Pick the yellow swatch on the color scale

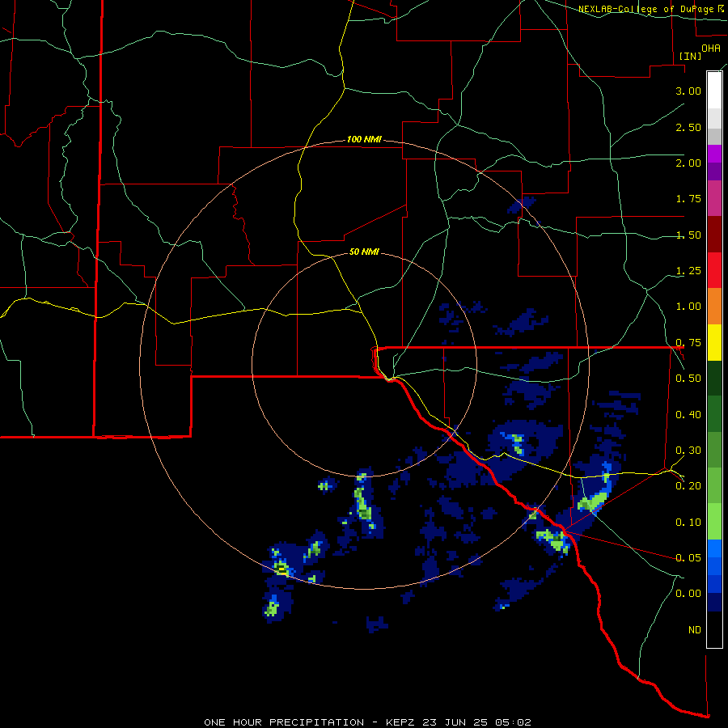tap(714, 342)
